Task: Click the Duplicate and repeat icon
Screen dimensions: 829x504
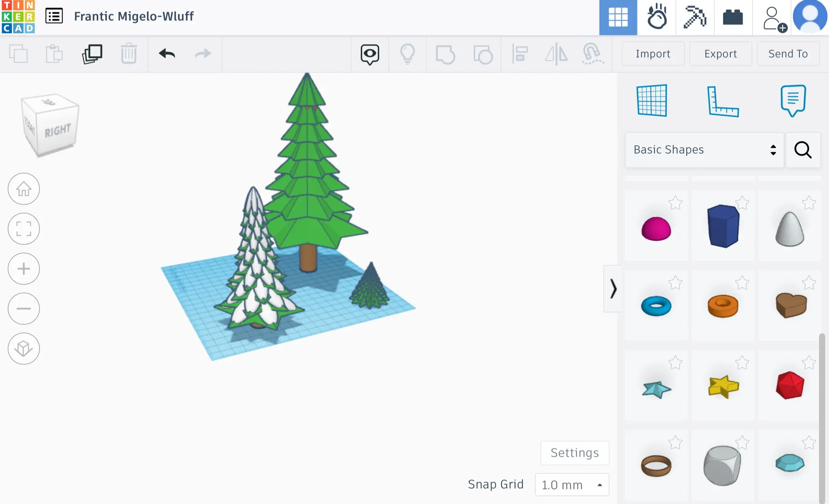Action: point(92,54)
